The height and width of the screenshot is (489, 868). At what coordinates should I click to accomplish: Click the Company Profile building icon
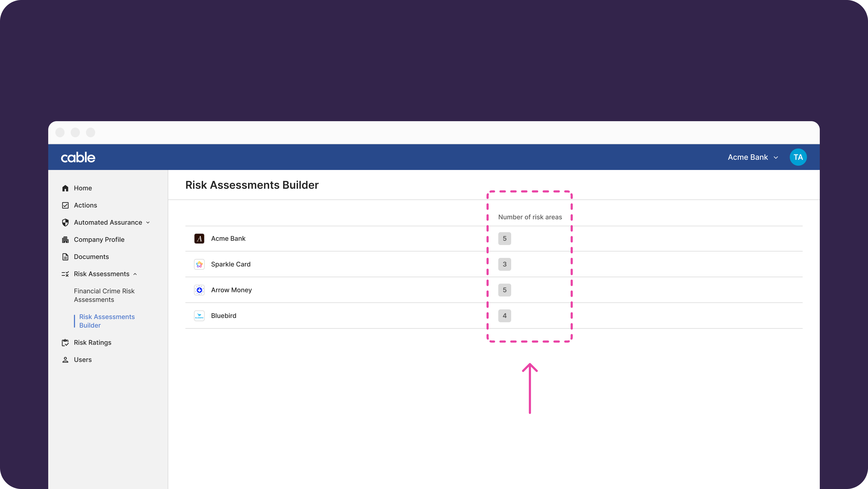click(65, 240)
